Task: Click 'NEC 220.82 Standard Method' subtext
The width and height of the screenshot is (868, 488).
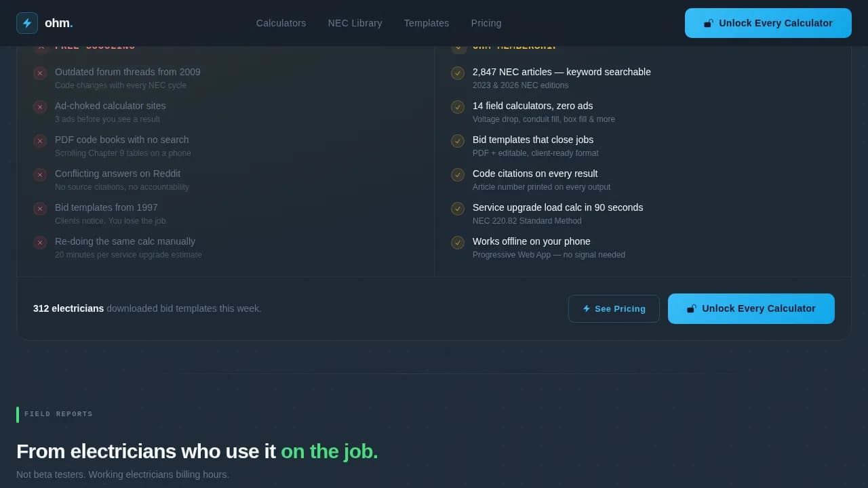Action: 527,221
